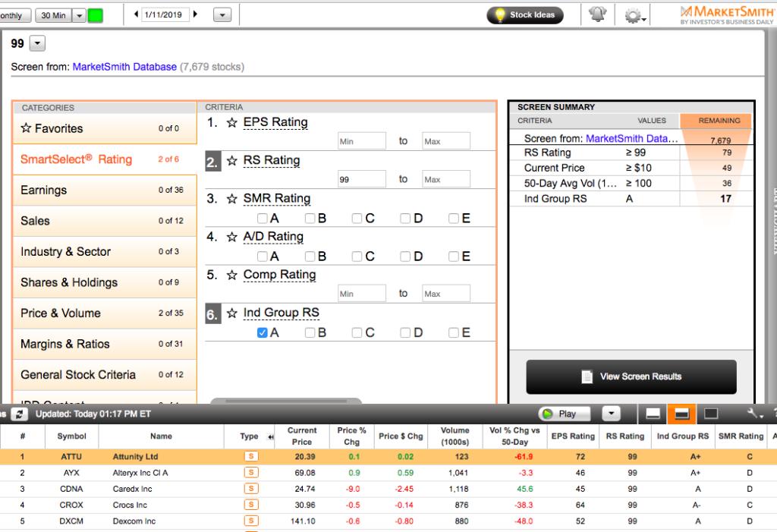The height and width of the screenshot is (532, 777).
Task: Select the SmartSelect Rating category
Action: (105, 159)
